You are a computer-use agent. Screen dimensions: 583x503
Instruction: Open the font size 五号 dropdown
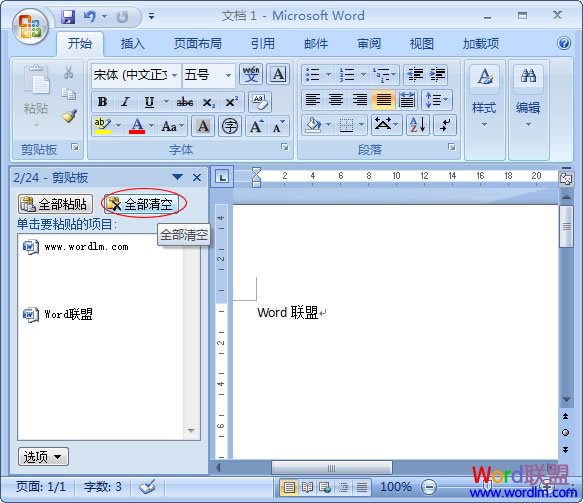(228, 75)
